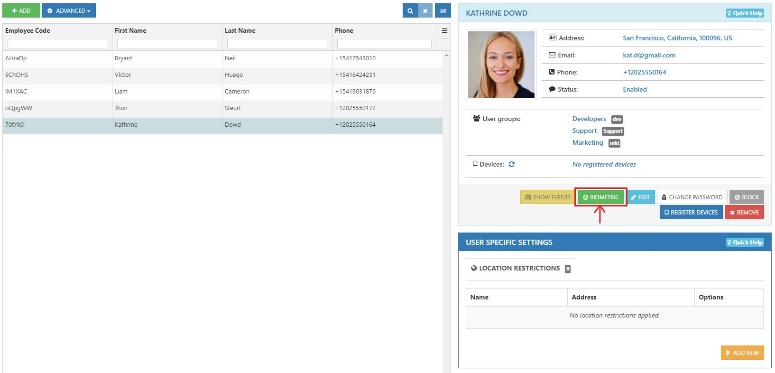Select the row for Bryant
Image resolution: width=775 pixels, height=373 pixels.
(x=222, y=58)
